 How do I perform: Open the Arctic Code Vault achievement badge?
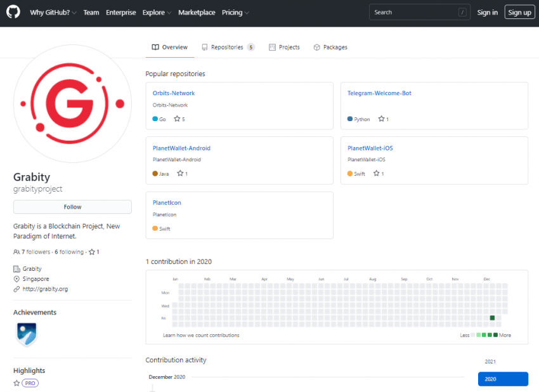click(27, 334)
